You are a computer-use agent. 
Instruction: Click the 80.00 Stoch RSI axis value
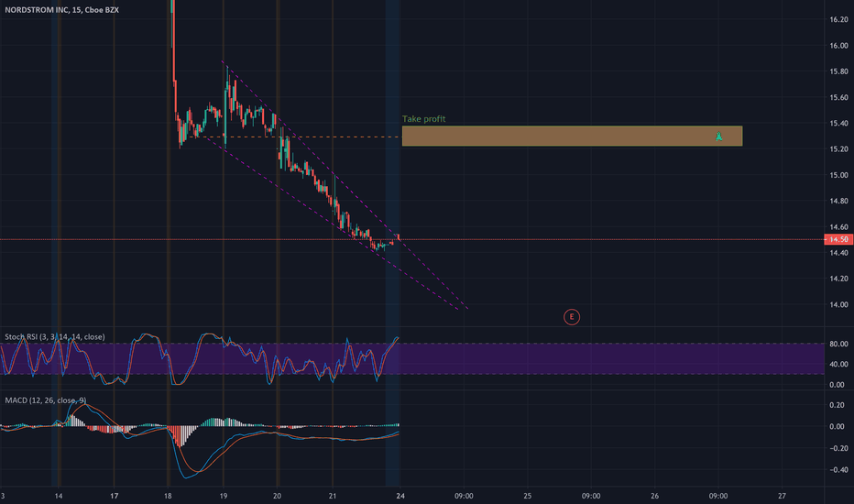838,344
